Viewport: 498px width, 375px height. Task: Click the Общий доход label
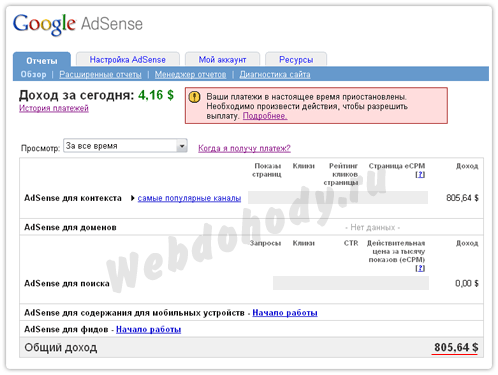pos(61,347)
